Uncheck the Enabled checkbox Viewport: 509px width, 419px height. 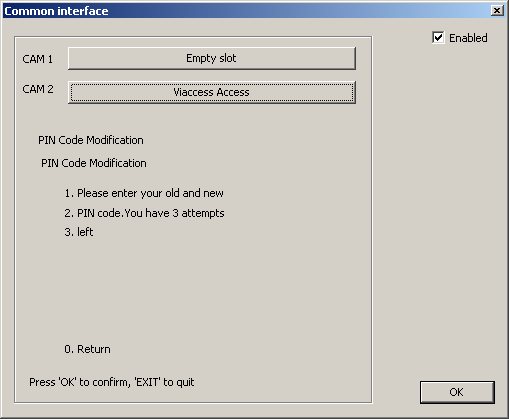coord(438,38)
